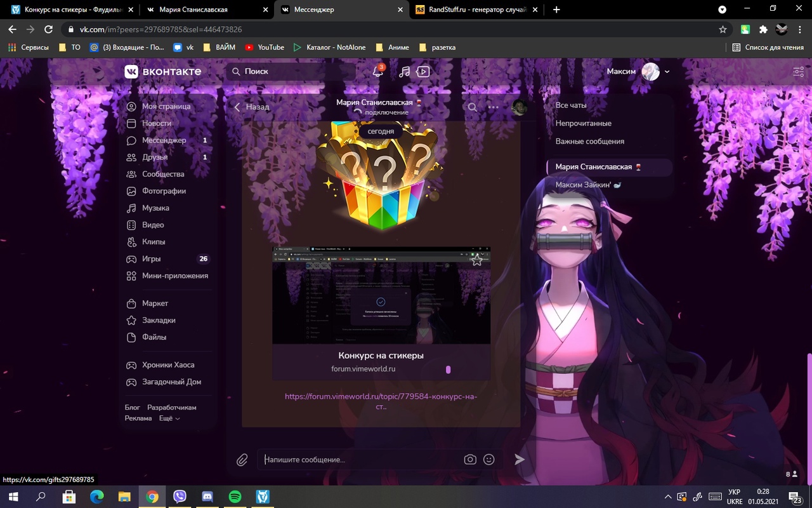Open the theme settings sliders icon

pos(799,72)
